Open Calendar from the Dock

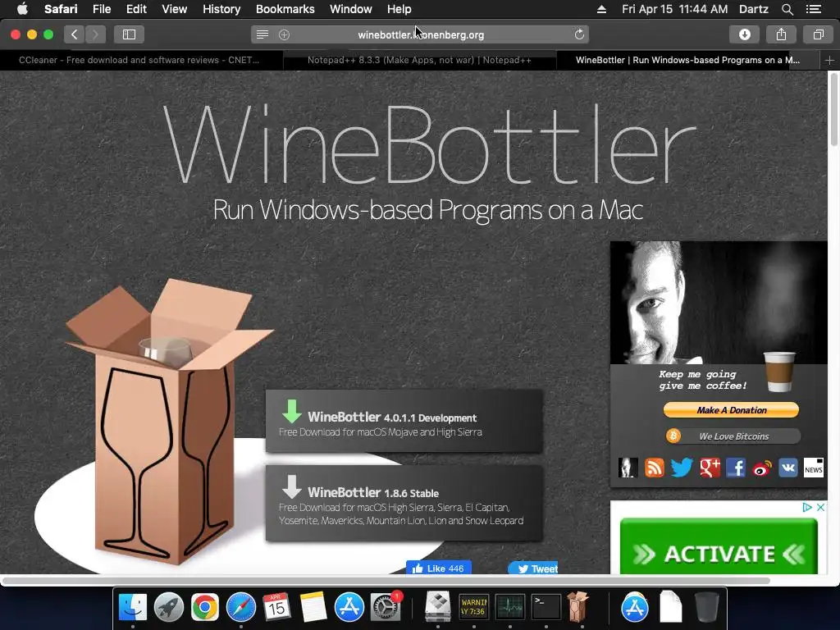pyautogui.click(x=276, y=607)
